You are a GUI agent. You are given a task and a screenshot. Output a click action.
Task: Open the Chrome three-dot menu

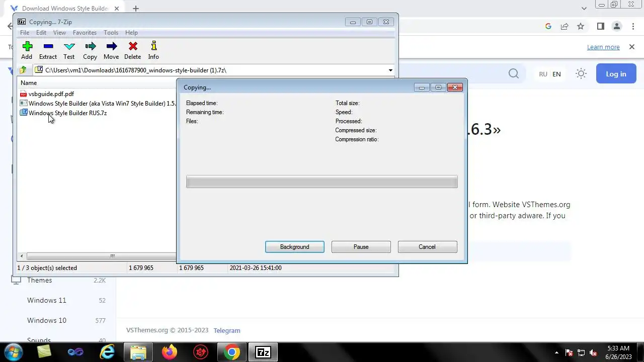632,26
